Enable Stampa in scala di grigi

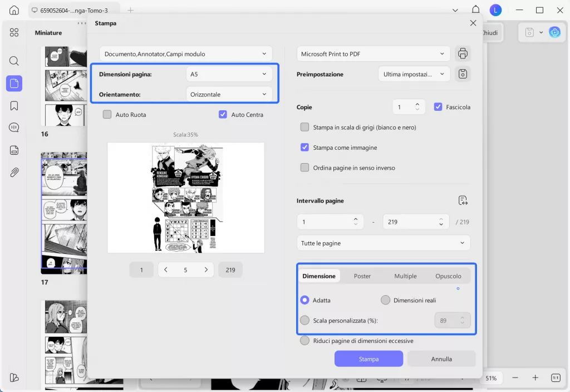[304, 128]
